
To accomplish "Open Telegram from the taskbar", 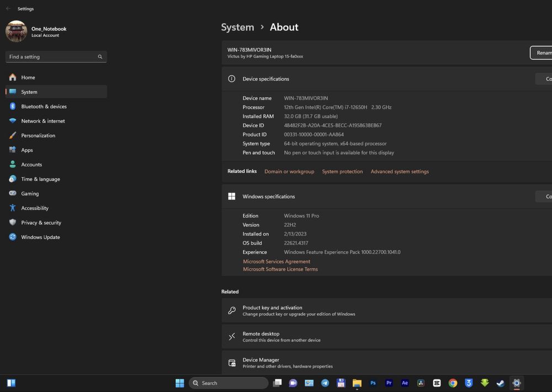I will pos(325,383).
